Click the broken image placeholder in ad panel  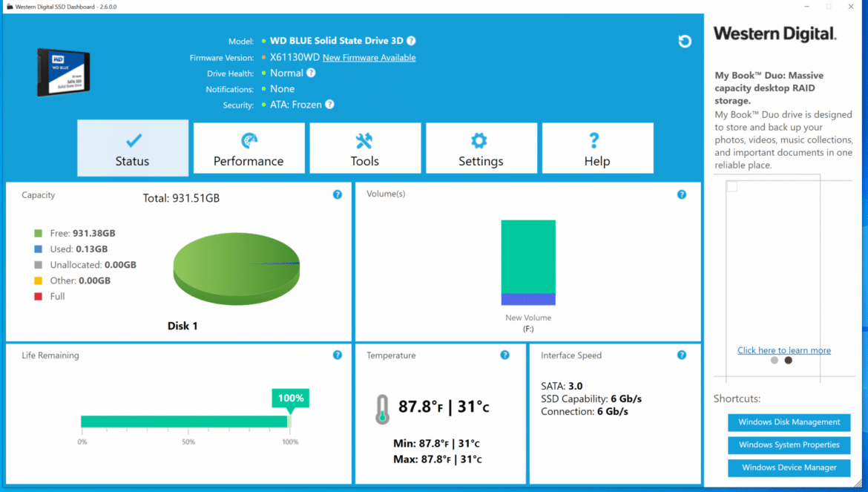point(731,186)
